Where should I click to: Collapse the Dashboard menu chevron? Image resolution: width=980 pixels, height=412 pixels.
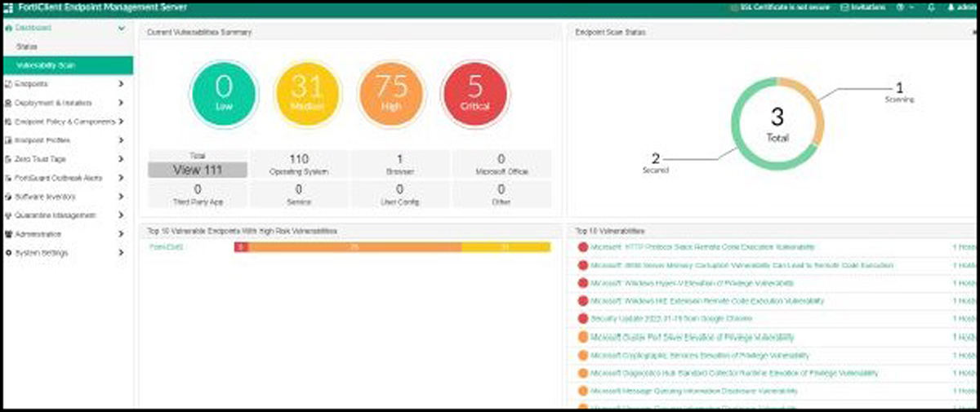click(122, 29)
